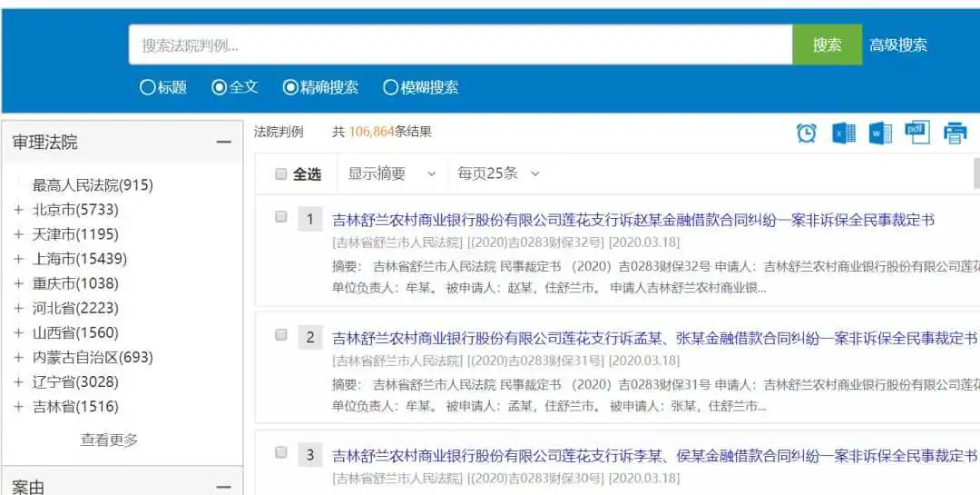Open case title mentioning 李某、侯某
The image size is (980, 495).
(654, 456)
